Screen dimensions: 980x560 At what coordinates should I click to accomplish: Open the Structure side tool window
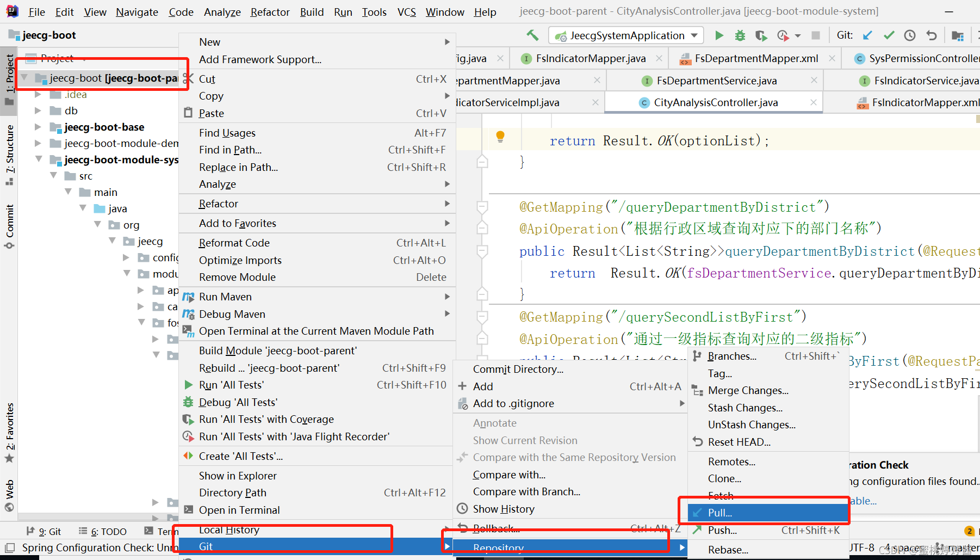(x=9, y=155)
